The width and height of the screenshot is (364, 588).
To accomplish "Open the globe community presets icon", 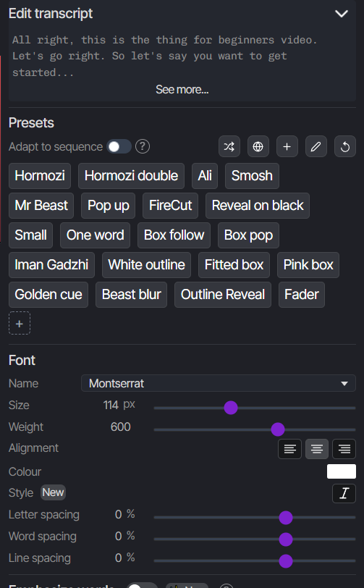I will (258, 146).
